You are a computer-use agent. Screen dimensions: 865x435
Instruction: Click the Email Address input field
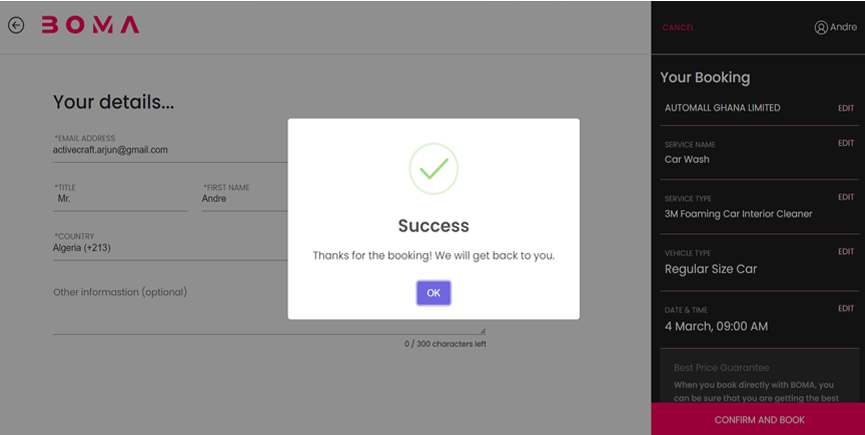(x=165, y=150)
